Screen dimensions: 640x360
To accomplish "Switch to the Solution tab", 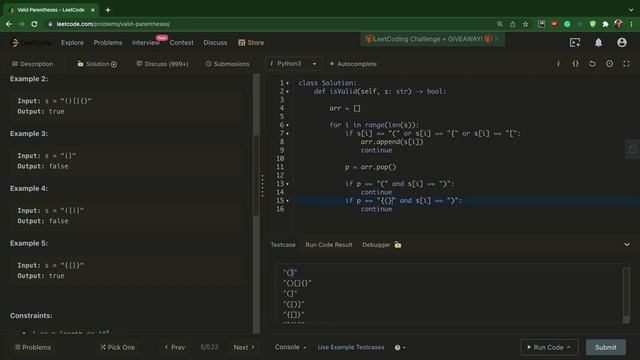I will [x=97, y=64].
